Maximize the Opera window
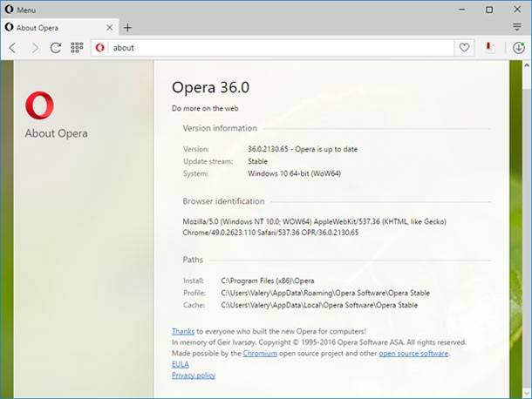Viewport: 532px width, 399px height. point(489,10)
